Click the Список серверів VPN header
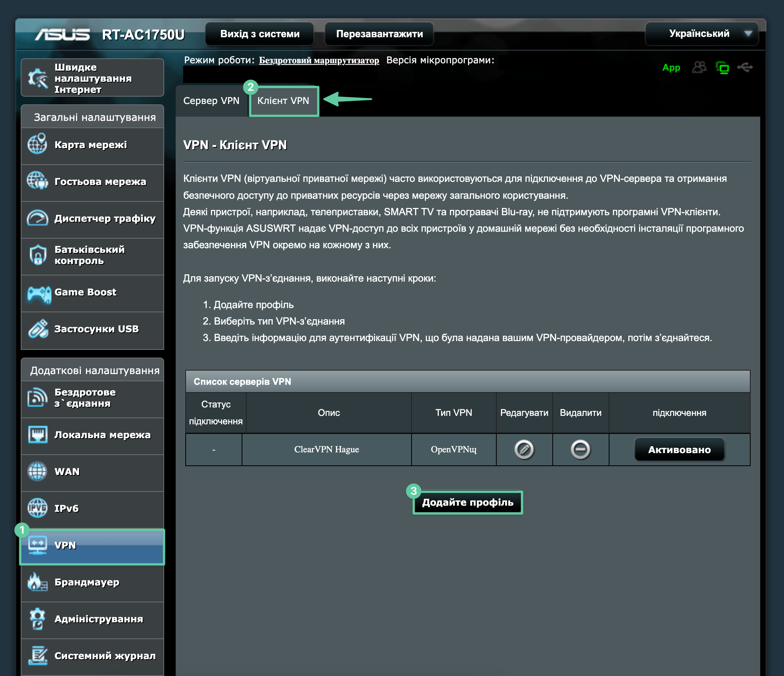 tap(468, 381)
